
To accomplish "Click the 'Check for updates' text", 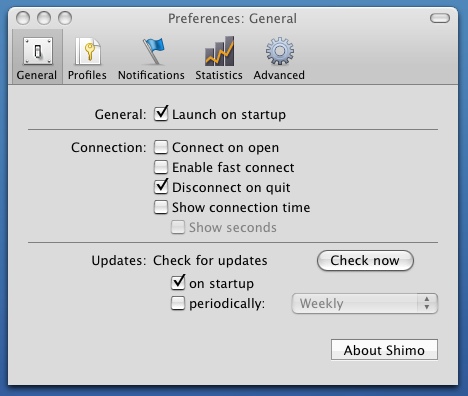I will point(210,260).
